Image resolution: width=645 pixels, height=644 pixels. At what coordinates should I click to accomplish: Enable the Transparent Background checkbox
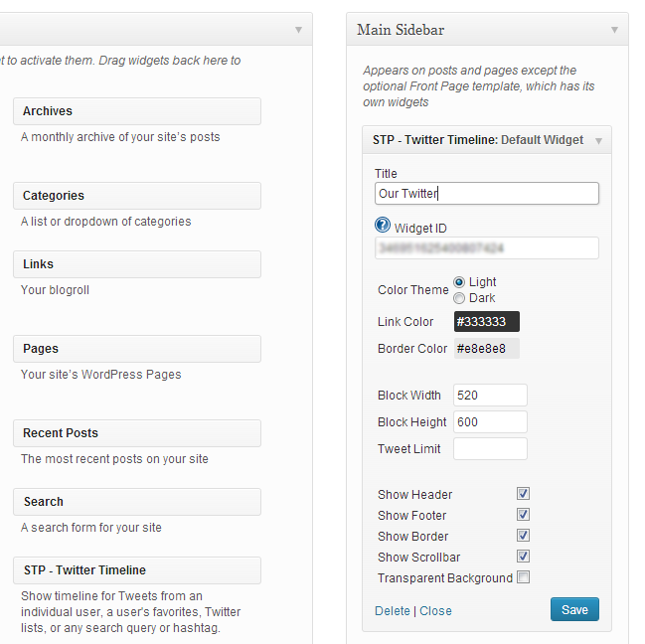tap(523, 577)
